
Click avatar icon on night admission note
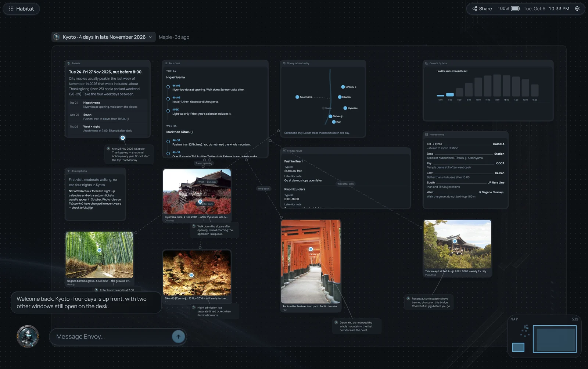[x=194, y=308]
